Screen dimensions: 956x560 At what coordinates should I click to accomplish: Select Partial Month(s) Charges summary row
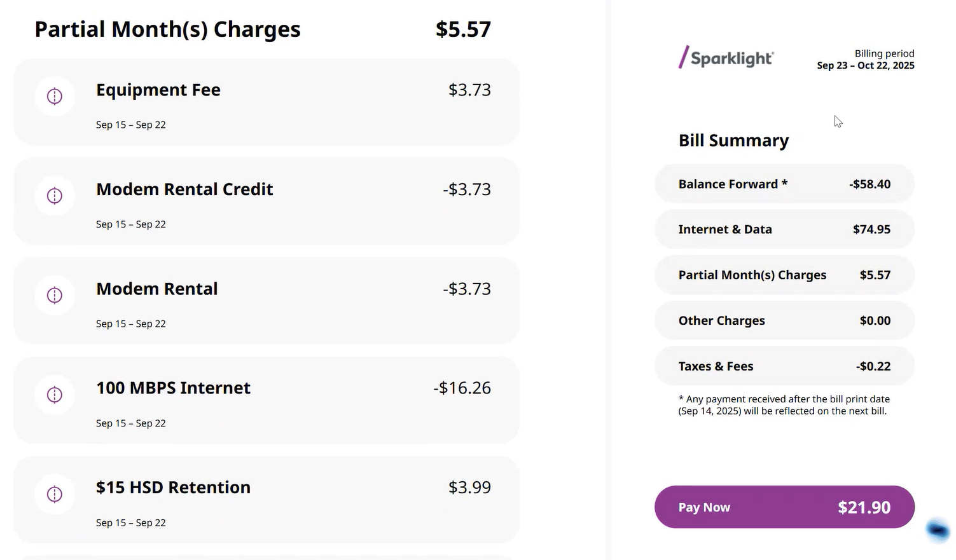784,275
